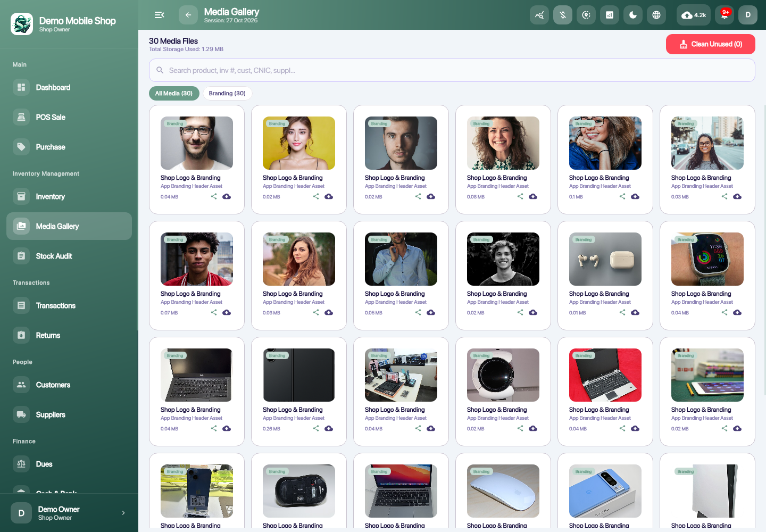
Task: Upload the 0.08 MB image to cloud
Action: pyautogui.click(x=533, y=196)
